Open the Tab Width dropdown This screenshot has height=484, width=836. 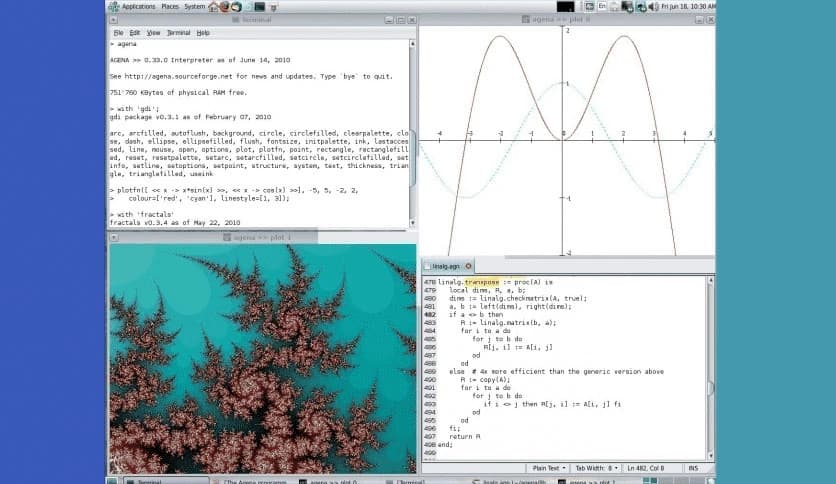coord(597,467)
